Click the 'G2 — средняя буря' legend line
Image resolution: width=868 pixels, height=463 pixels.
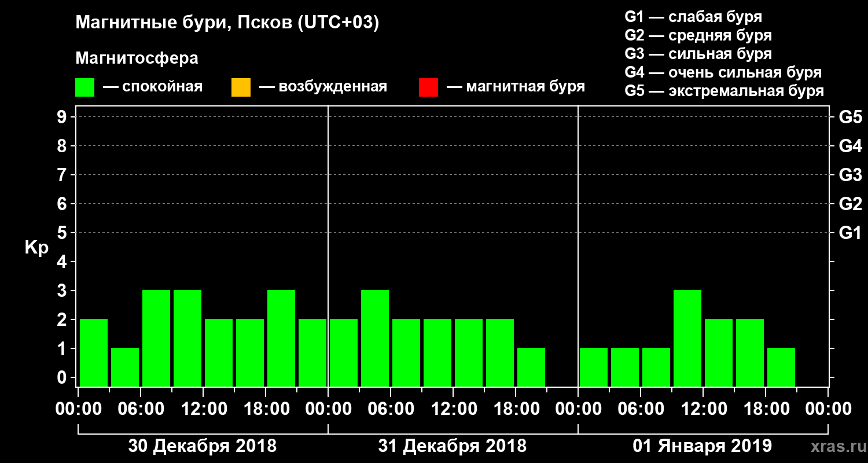(698, 35)
